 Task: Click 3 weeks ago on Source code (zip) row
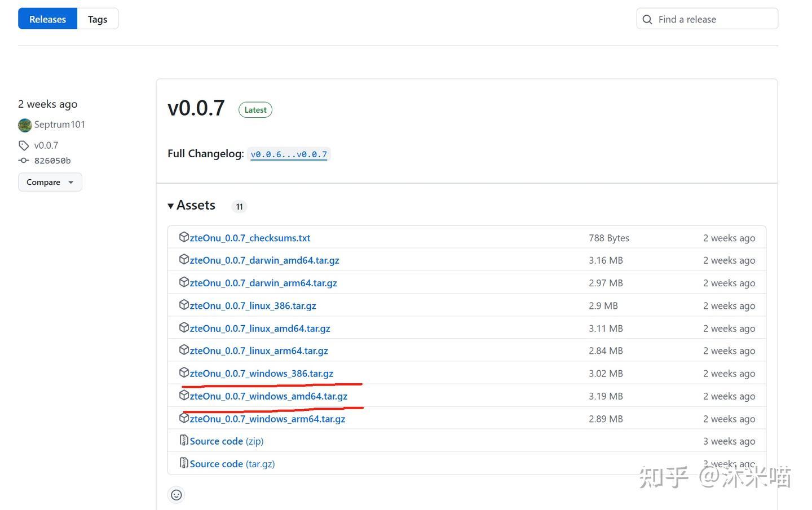click(x=729, y=441)
